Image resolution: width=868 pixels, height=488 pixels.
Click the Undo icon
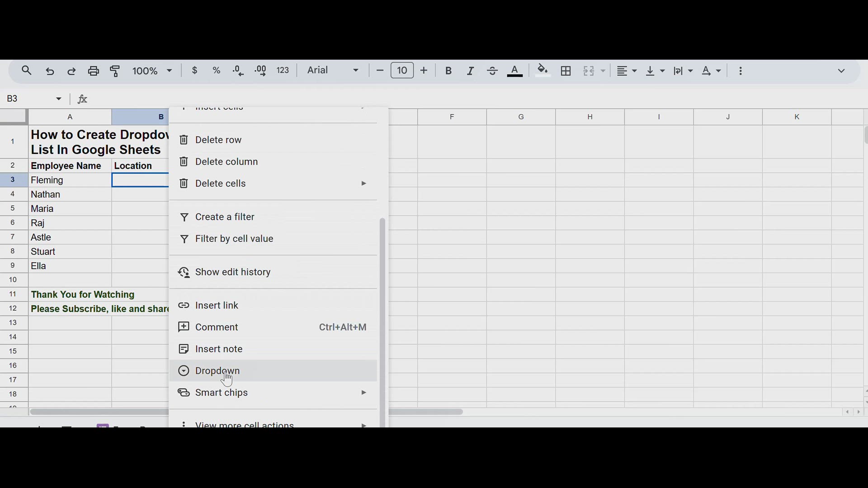click(50, 71)
